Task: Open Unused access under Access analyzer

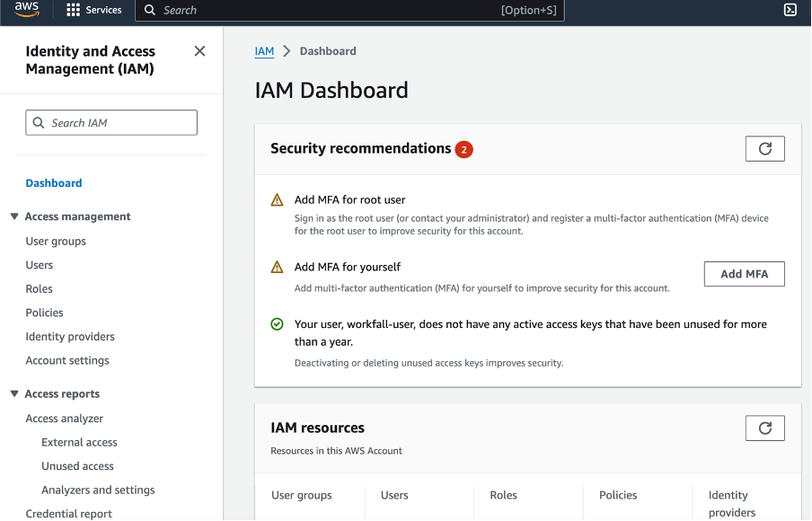Action: (x=77, y=466)
